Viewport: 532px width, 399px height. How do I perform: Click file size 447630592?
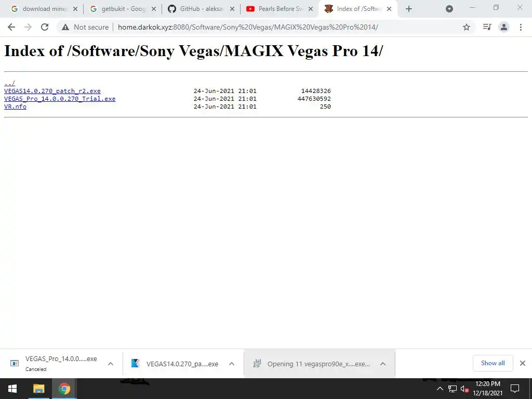pos(314,99)
